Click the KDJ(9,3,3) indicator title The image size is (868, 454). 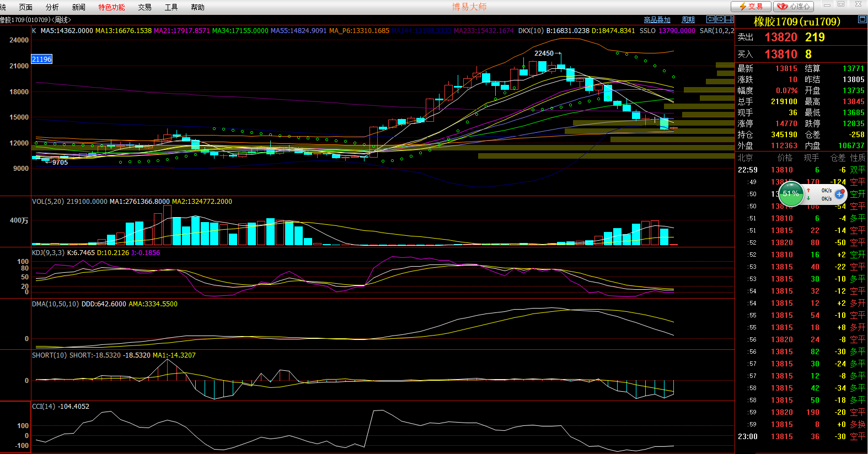click(48, 253)
